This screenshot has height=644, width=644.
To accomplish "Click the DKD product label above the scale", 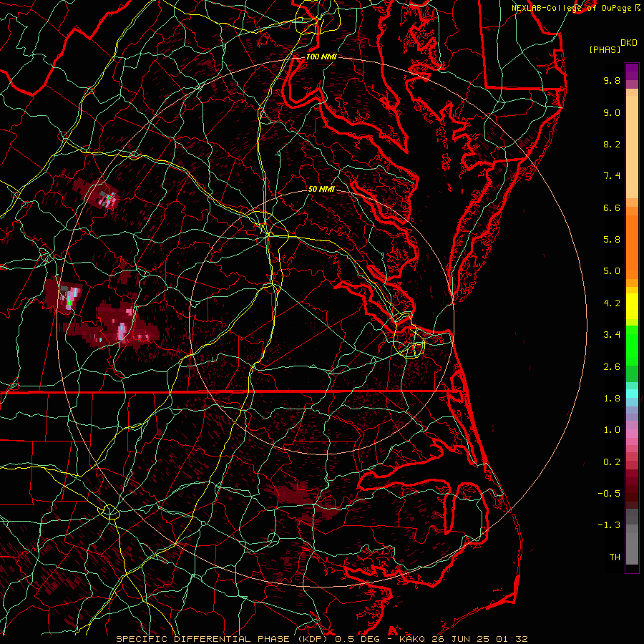I will (x=629, y=43).
